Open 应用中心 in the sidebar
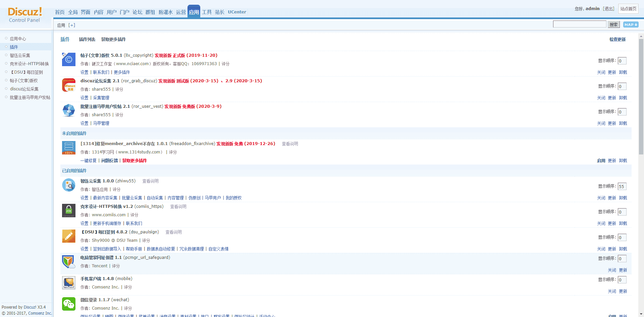Screen dimensions: 644x317 [18, 39]
